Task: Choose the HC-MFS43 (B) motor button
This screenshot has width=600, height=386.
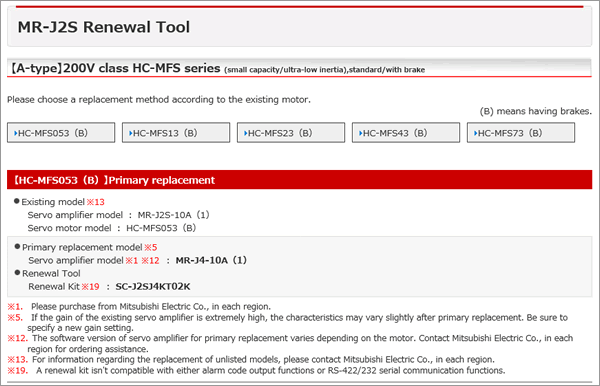Action: [406, 133]
